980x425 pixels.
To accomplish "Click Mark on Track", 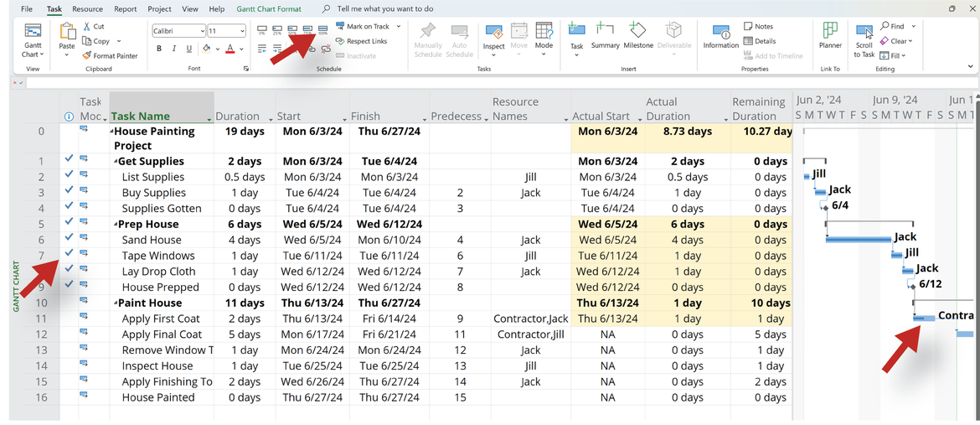I will click(363, 26).
